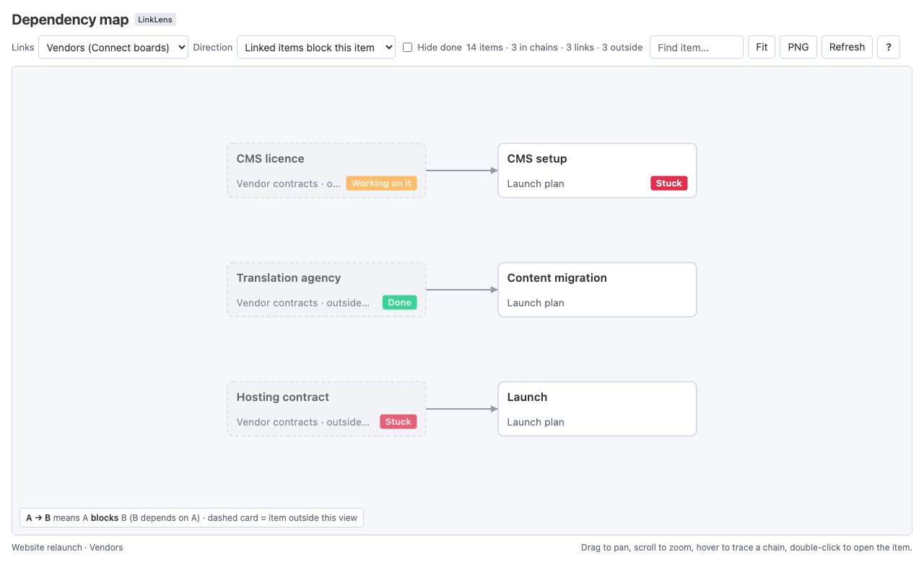
Task: Click the arrow from Translation agency to Content migration
Action: click(x=462, y=290)
